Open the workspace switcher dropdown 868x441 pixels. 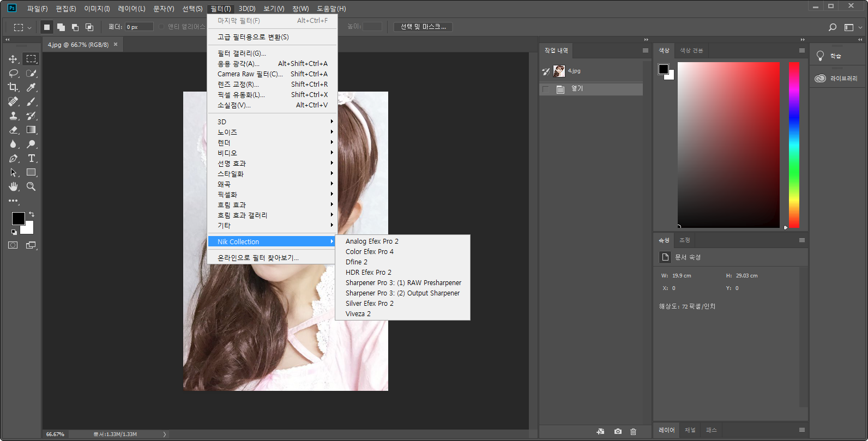click(853, 27)
